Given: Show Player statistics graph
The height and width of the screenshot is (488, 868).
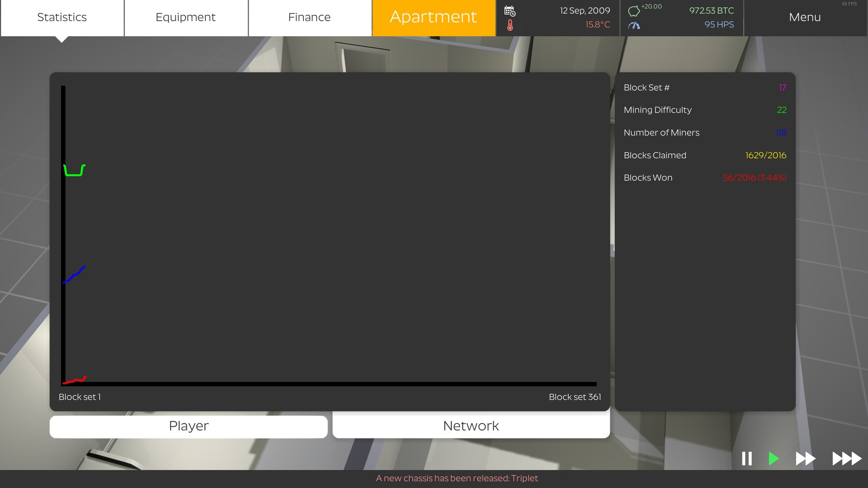Looking at the screenshot, I should pos(189,426).
